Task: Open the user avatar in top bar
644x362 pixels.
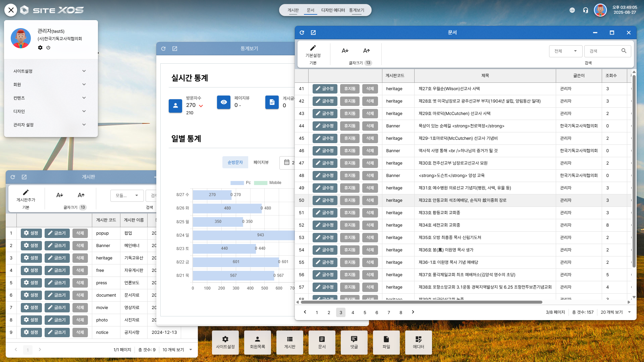Action: pyautogui.click(x=600, y=10)
